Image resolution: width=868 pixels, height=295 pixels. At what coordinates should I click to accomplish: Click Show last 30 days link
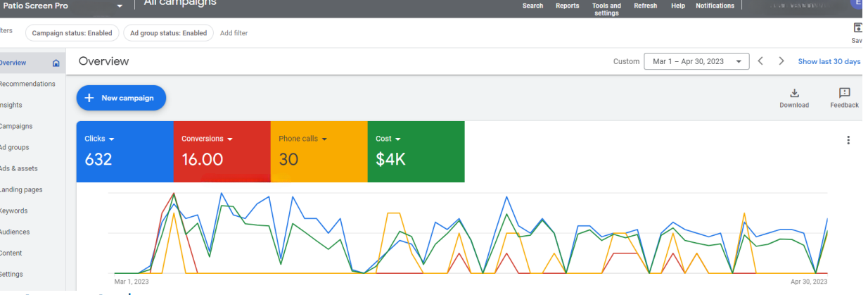829,61
